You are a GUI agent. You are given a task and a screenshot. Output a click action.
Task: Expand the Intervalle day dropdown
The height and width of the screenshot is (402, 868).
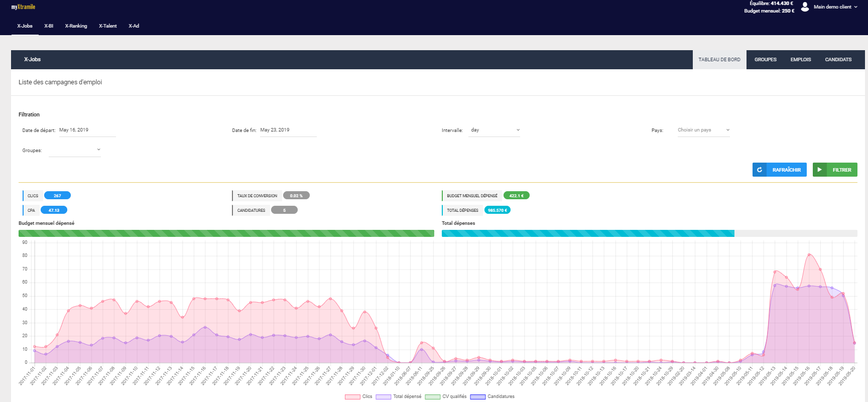[x=495, y=130]
